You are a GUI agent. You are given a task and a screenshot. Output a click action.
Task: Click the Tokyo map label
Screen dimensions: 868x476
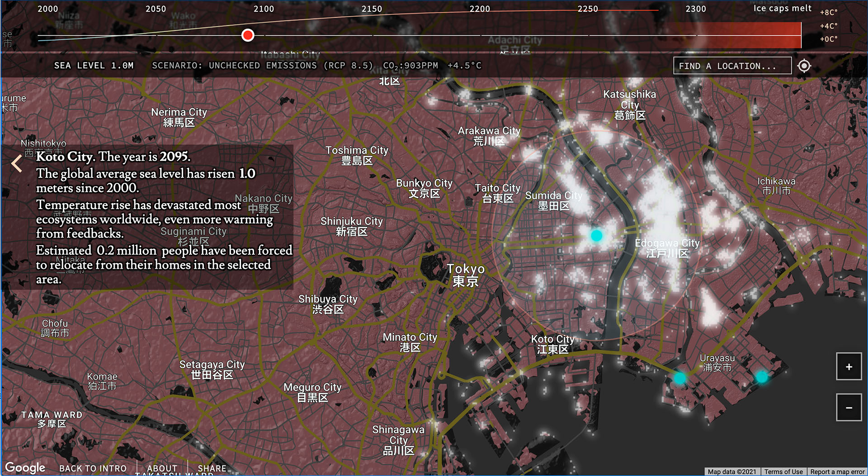point(466,275)
